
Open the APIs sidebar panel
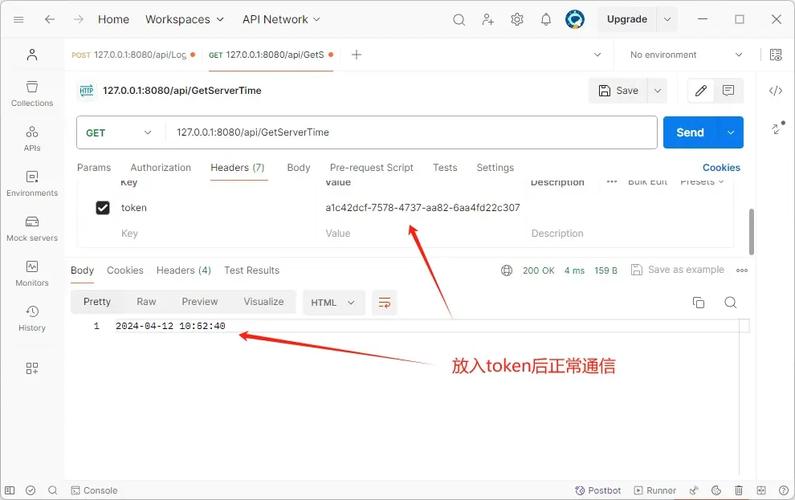click(32, 138)
